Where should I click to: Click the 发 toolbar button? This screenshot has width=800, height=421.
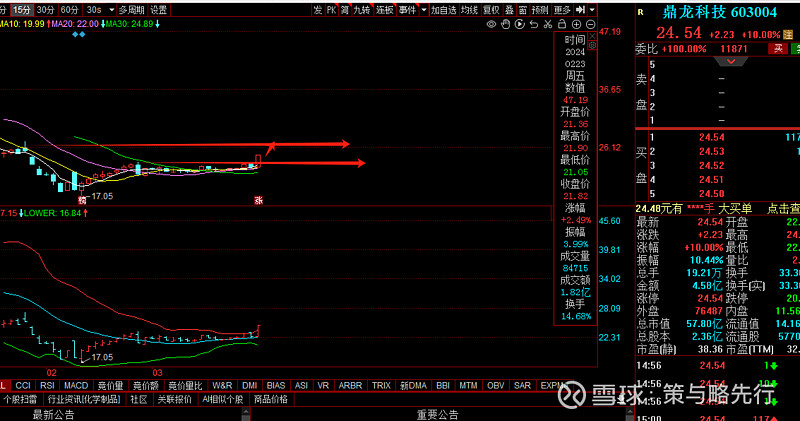click(317, 10)
